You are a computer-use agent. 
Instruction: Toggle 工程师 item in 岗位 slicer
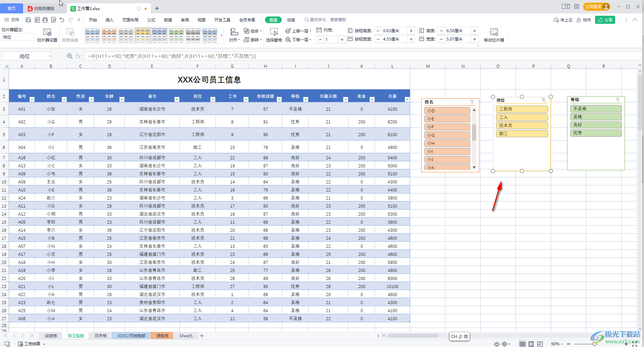point(522,109)
